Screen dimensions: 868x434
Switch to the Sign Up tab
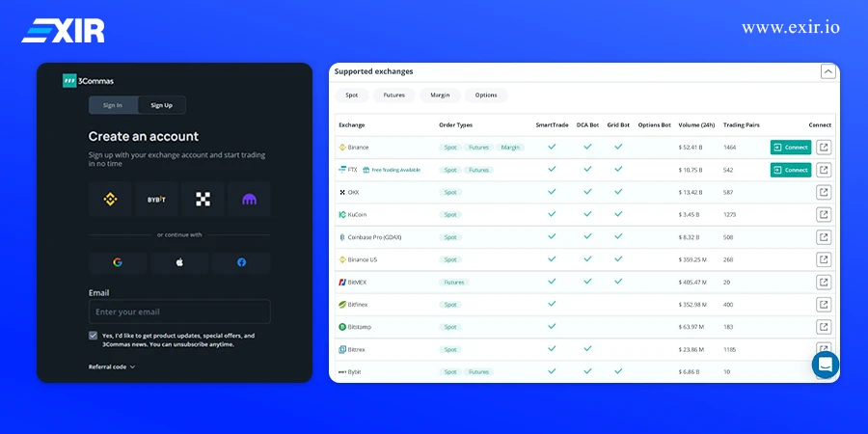coord(162,105)
